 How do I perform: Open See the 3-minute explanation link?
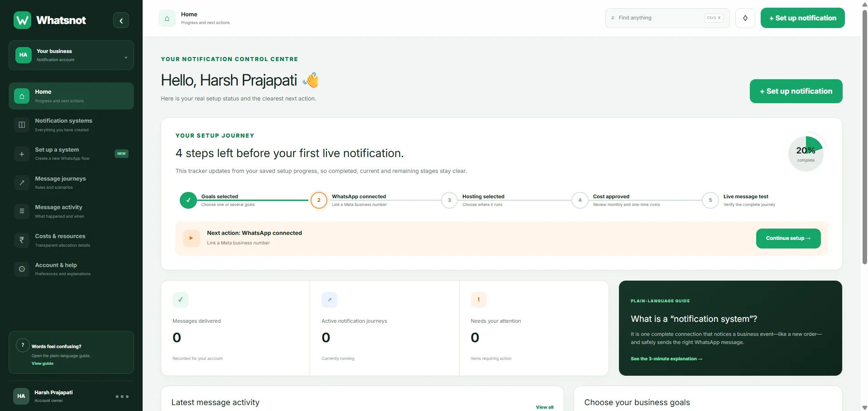pos(666,359)
